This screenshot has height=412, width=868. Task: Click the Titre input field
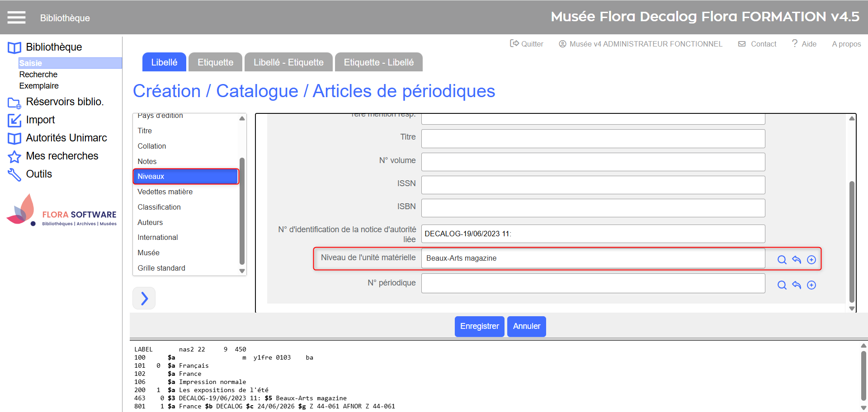tap(593, 139)
